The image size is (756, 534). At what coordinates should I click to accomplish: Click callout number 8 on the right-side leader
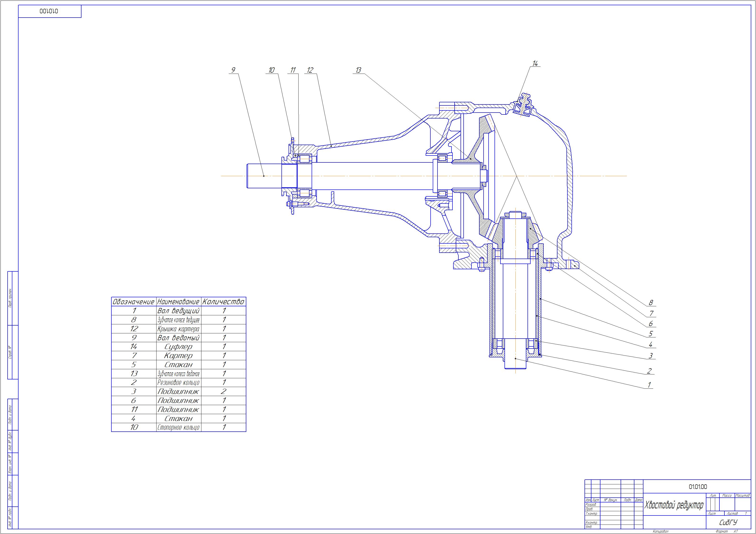point(651,302)
